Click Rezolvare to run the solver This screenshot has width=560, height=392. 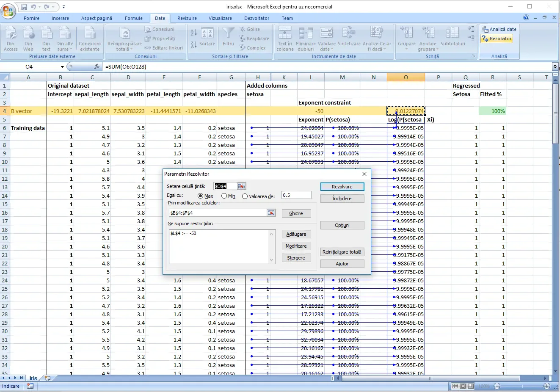point(342,187)
